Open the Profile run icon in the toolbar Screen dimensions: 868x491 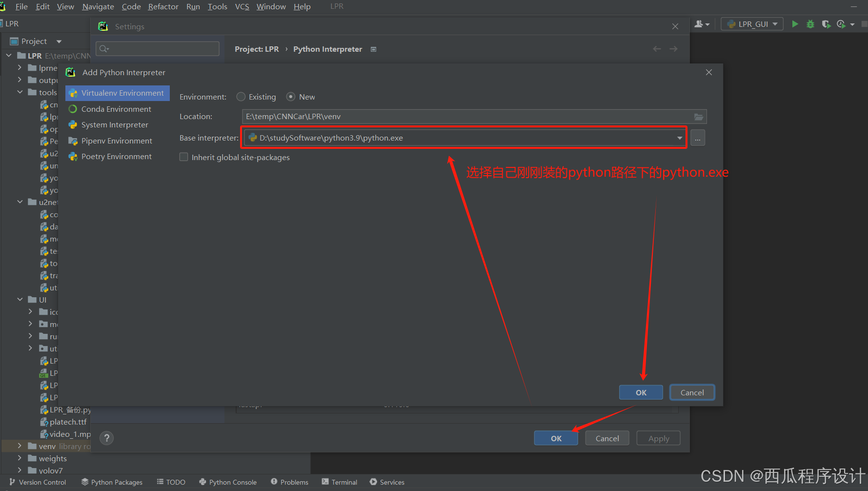point(841,24)
